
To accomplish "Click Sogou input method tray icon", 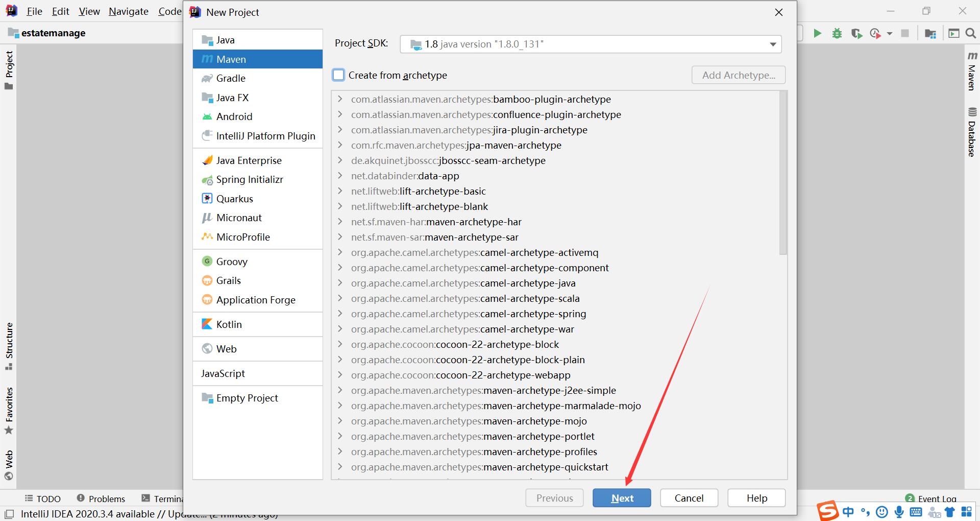I will click(827, 511).
